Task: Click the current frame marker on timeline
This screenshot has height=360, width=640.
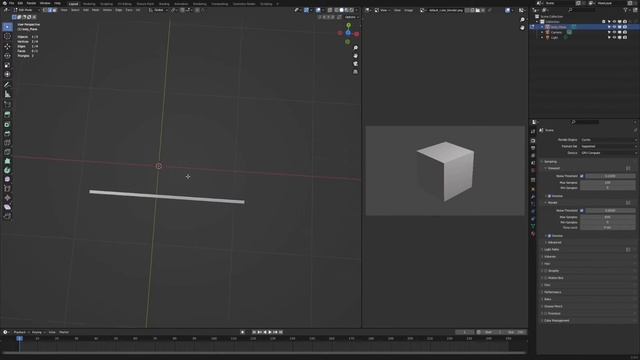Action: point(19,338)
